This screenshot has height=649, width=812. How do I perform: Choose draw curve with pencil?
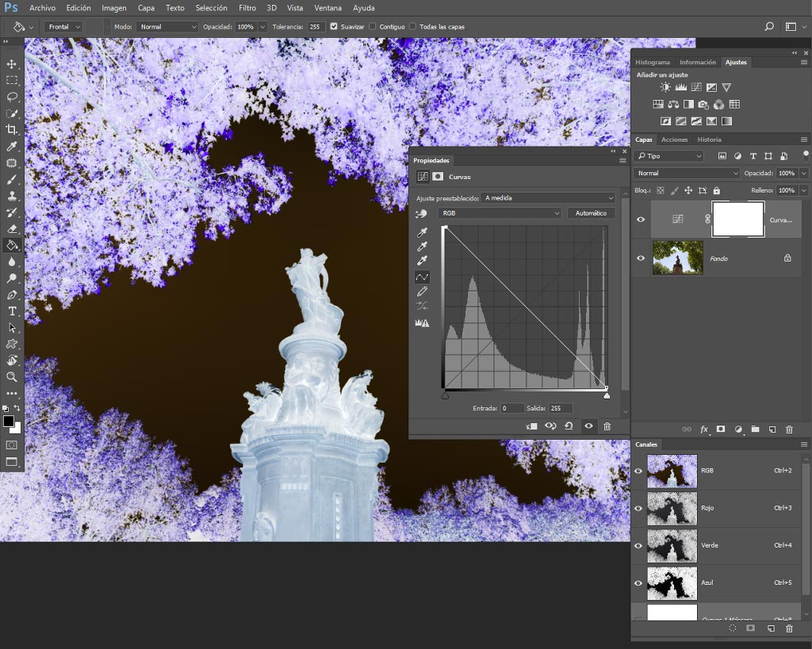click(423, 292)
